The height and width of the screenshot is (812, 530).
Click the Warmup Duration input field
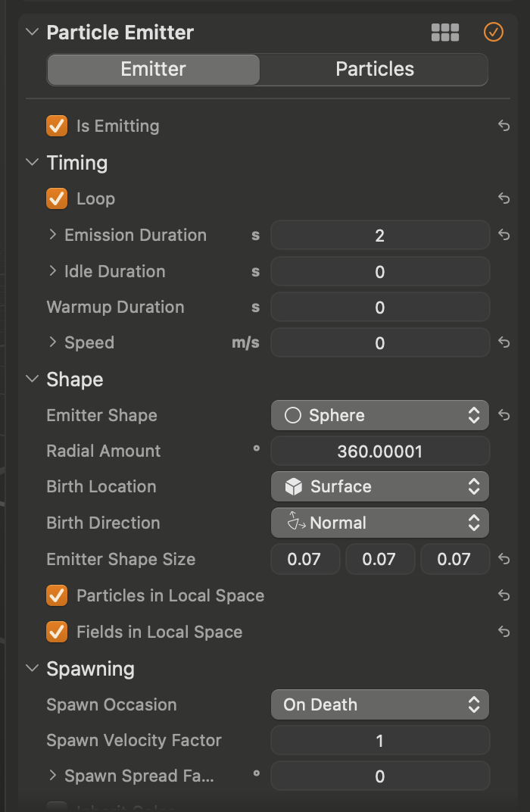click(x=379, y=308)
